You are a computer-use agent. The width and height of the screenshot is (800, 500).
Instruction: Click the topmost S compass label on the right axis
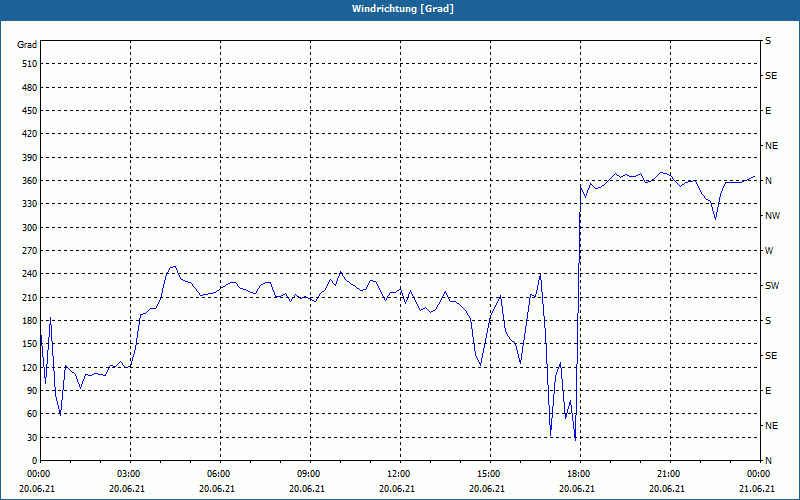tap(768, 41)
